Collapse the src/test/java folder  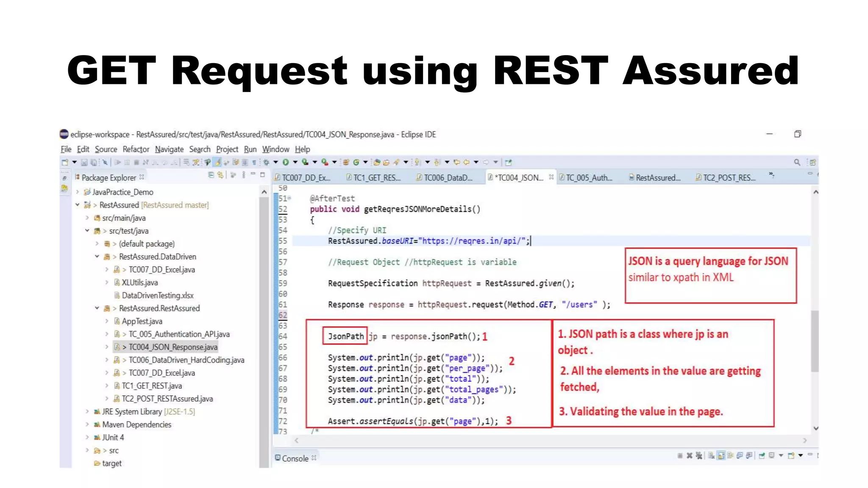tap(87, 231)
